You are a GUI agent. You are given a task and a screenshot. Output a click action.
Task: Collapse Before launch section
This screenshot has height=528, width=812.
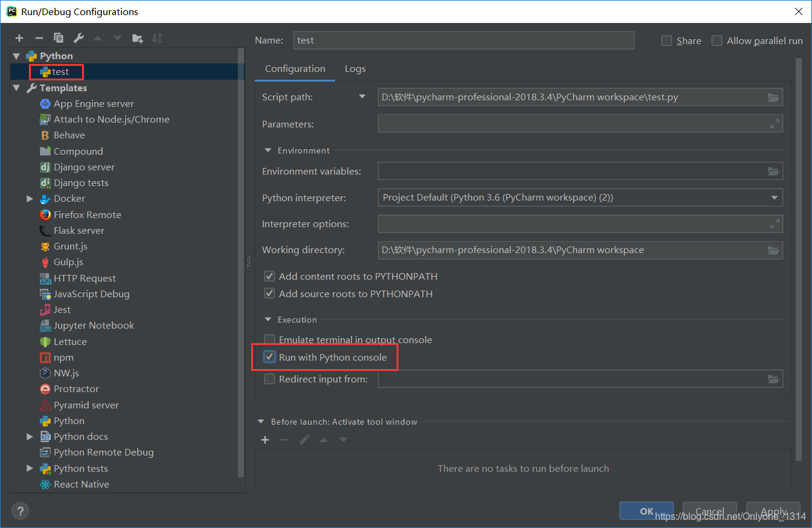(x=261, y=422)
